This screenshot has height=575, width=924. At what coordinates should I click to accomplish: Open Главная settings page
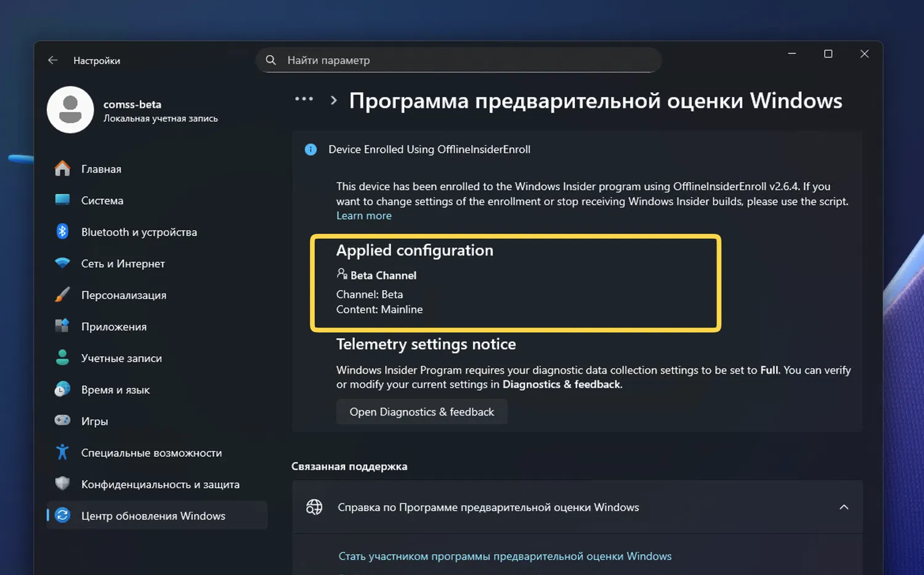157,169
